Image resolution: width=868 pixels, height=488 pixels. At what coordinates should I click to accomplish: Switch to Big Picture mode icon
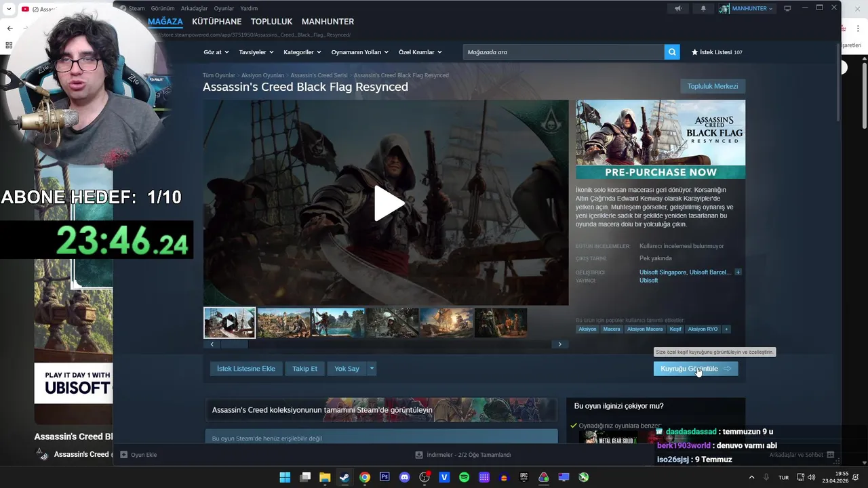787,8
